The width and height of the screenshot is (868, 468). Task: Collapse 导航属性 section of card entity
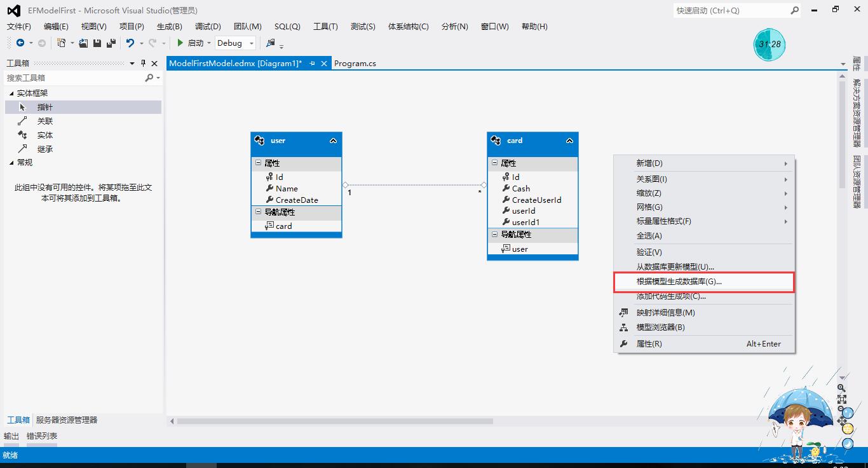(x=494, y=235)
